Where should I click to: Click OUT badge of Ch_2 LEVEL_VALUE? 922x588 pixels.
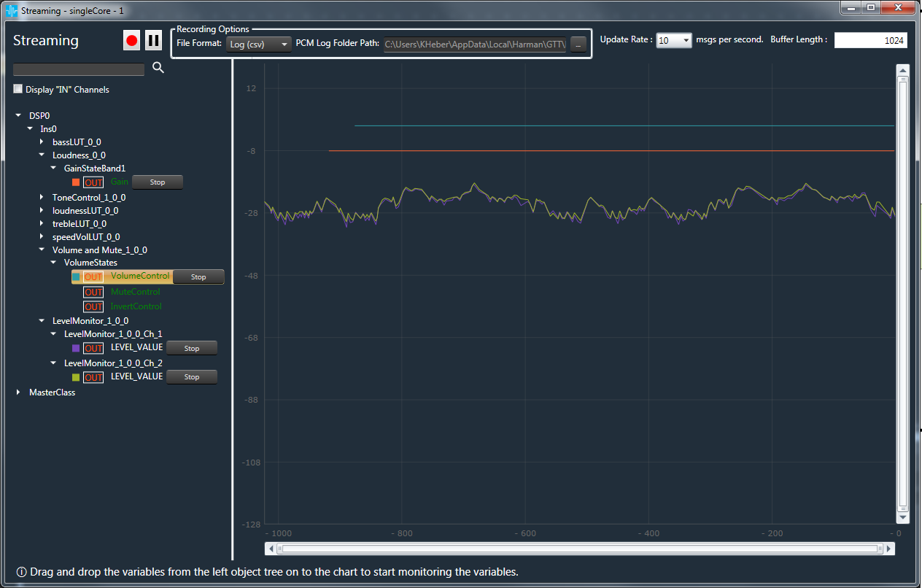pos(93,377)
